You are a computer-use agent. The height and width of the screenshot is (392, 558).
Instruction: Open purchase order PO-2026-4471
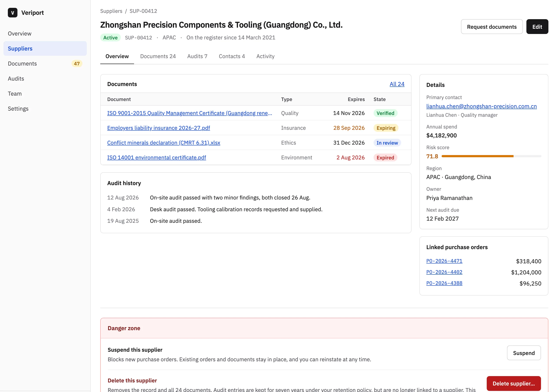444,261
